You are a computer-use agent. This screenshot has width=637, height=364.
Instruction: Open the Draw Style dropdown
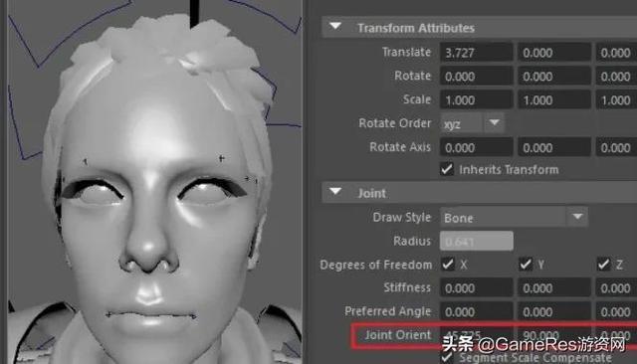(x=514, y=217)
